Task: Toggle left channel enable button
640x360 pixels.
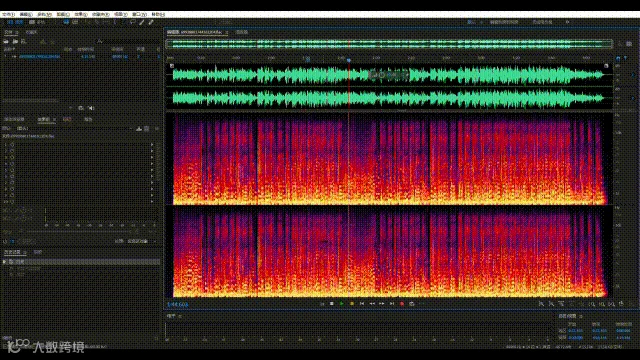Action: coord(633,75)
